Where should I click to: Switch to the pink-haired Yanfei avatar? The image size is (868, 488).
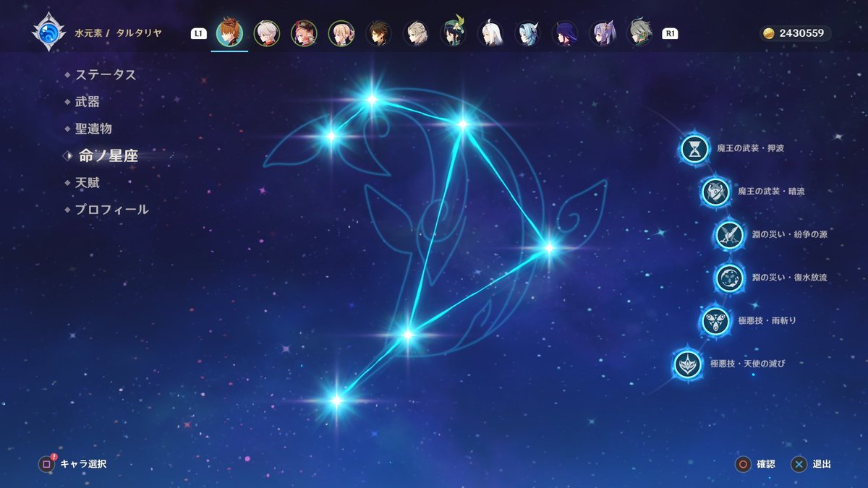tap(304, 33)
